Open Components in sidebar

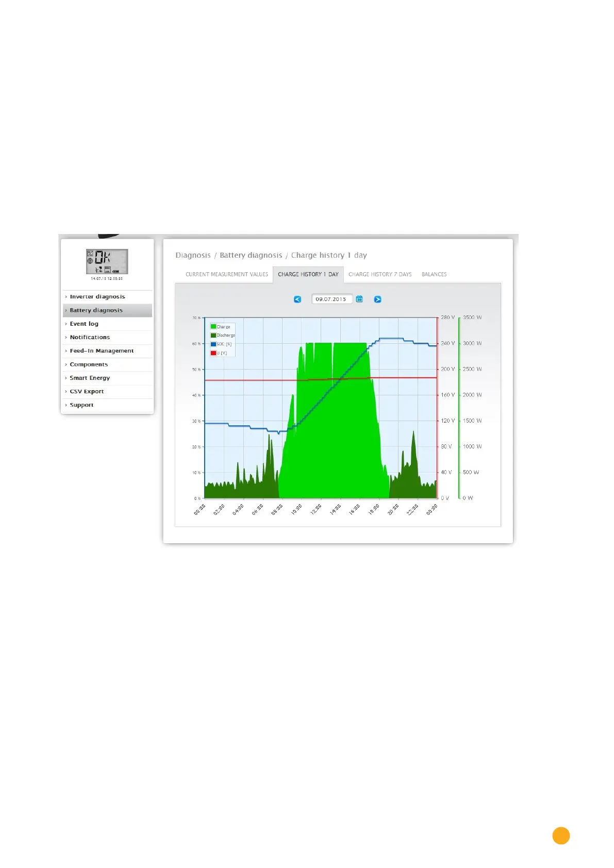107,364
